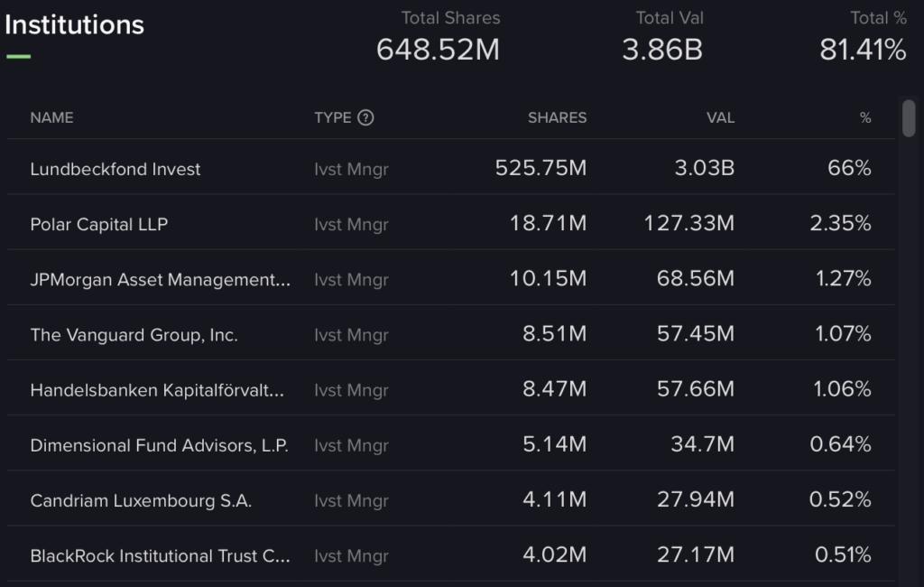This screenshot has width=924, height=587.
Task: Click Lundbeckfond Invest's 66% ownership value
Action: coord(849,169)
